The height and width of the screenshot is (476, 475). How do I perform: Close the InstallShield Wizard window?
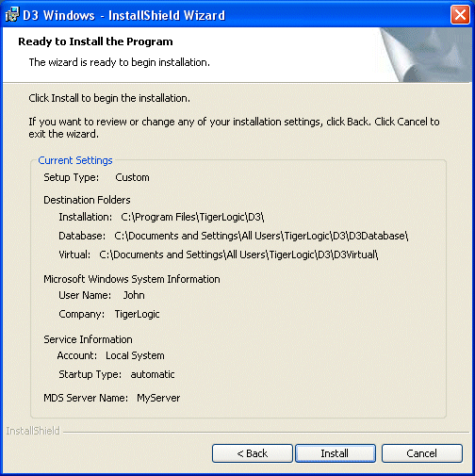pyautogui.click(x=460, y=14)
